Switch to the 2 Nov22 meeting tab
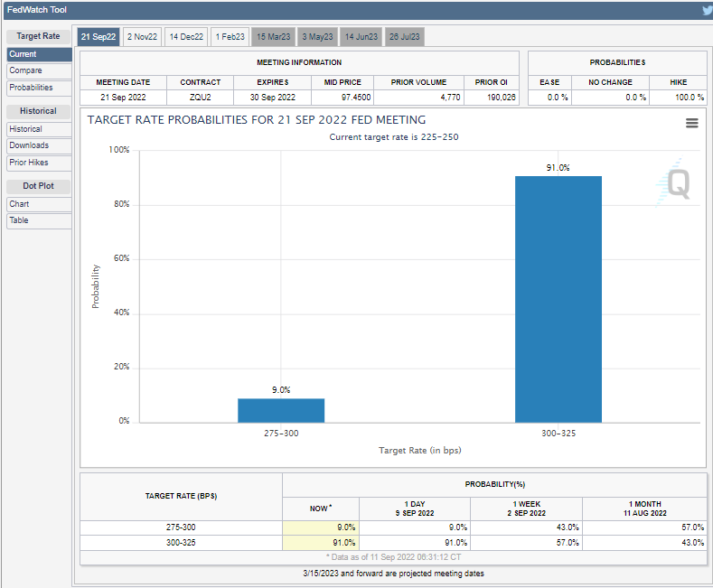 pos(142,37)
